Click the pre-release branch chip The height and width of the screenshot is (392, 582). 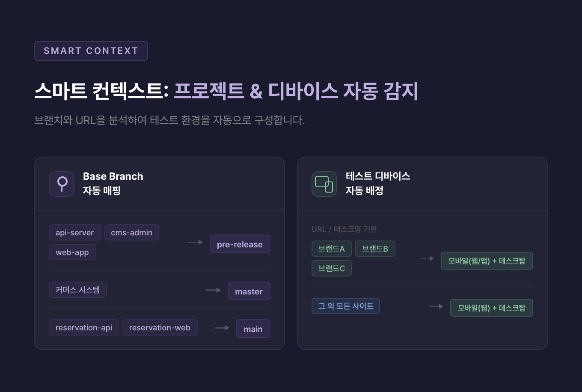240,244
